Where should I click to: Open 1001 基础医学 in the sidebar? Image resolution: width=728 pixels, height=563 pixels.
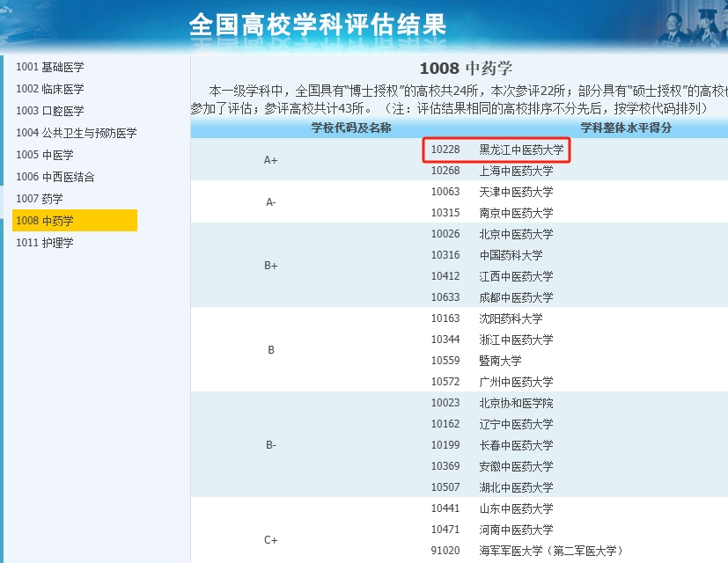coord(50,67)
